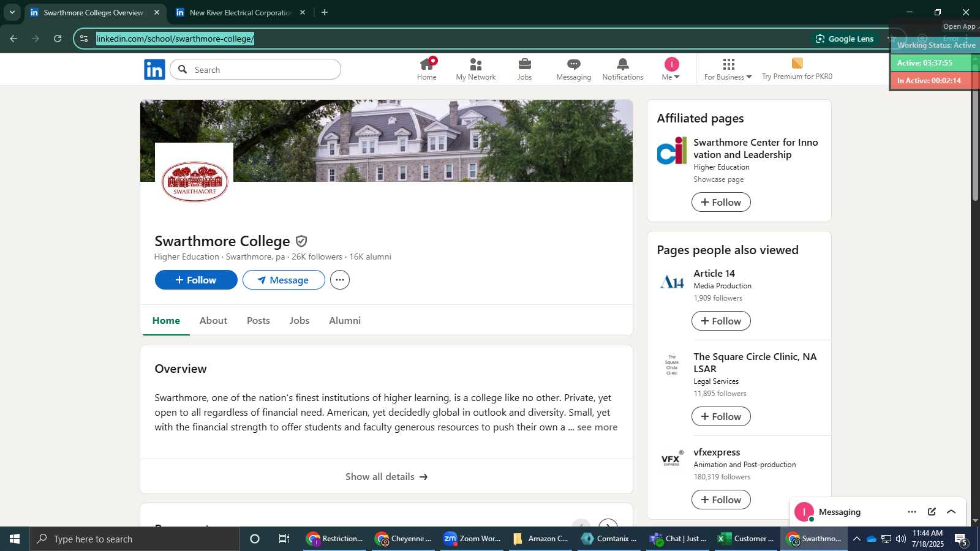
Task: Click next arrow on carousel
Action: pos(608,524)
